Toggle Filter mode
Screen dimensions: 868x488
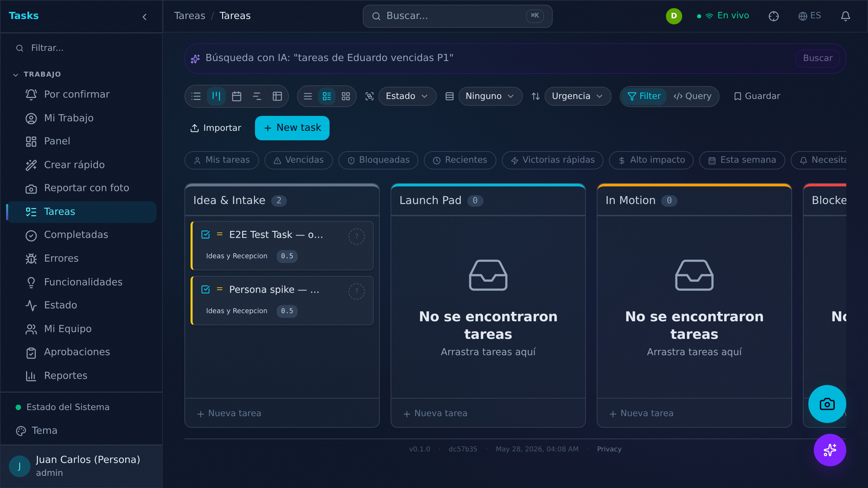(644, 96)
